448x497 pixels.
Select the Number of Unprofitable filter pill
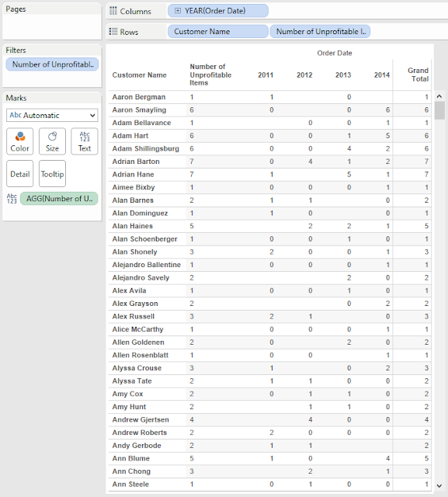52,64
